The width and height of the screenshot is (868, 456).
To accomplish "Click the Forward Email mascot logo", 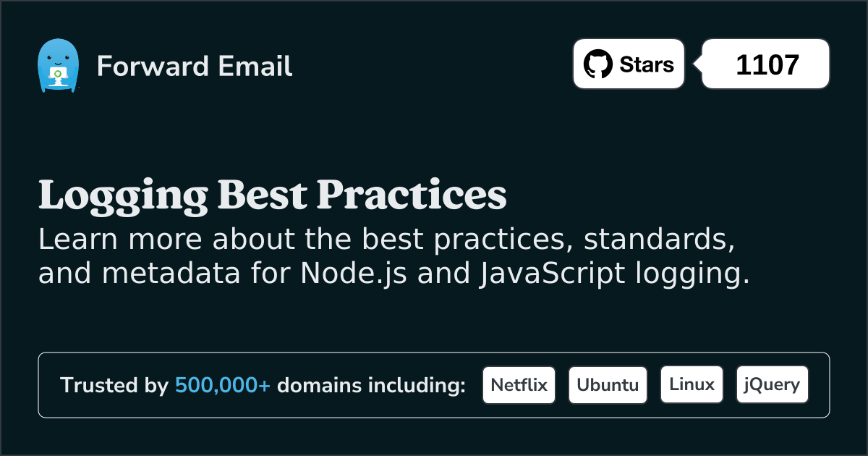I will click(x=58, y=66).
